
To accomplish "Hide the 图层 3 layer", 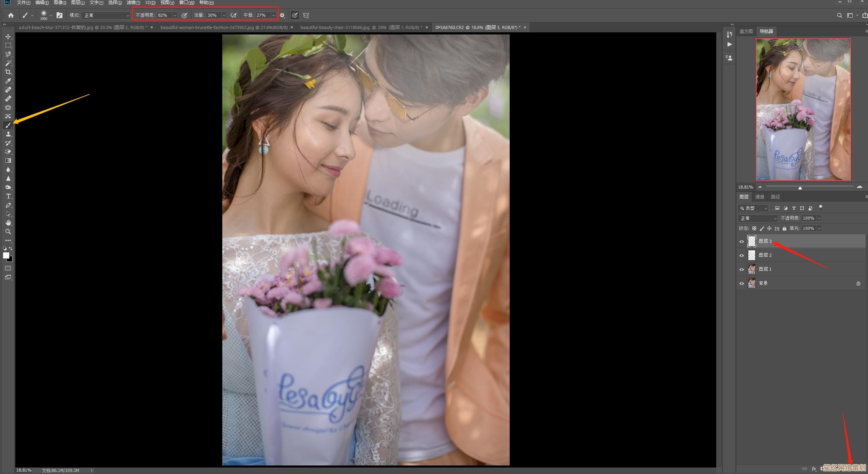I will point(742,241).
